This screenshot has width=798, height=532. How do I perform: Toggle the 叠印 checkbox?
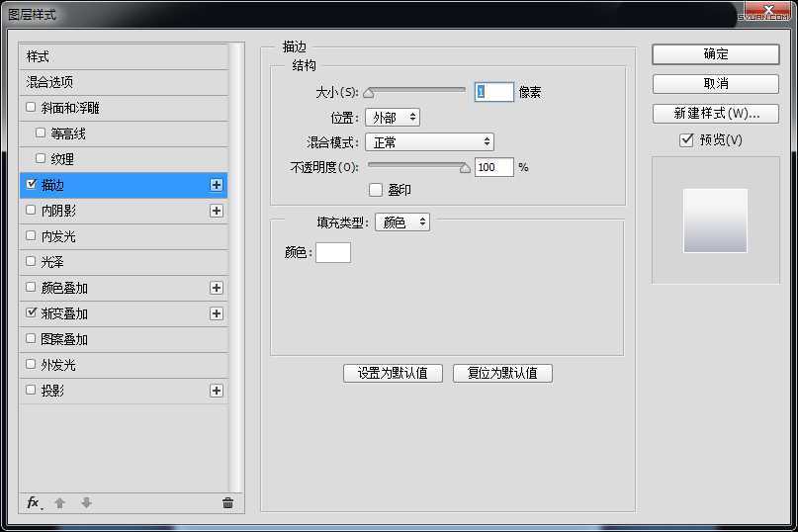[x=376, y=189]
